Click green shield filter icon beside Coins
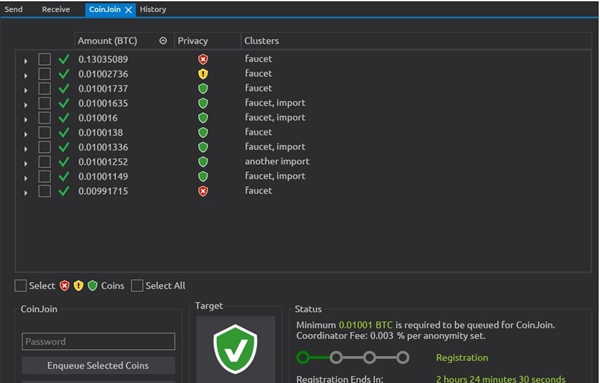 (x=93, y=286)
